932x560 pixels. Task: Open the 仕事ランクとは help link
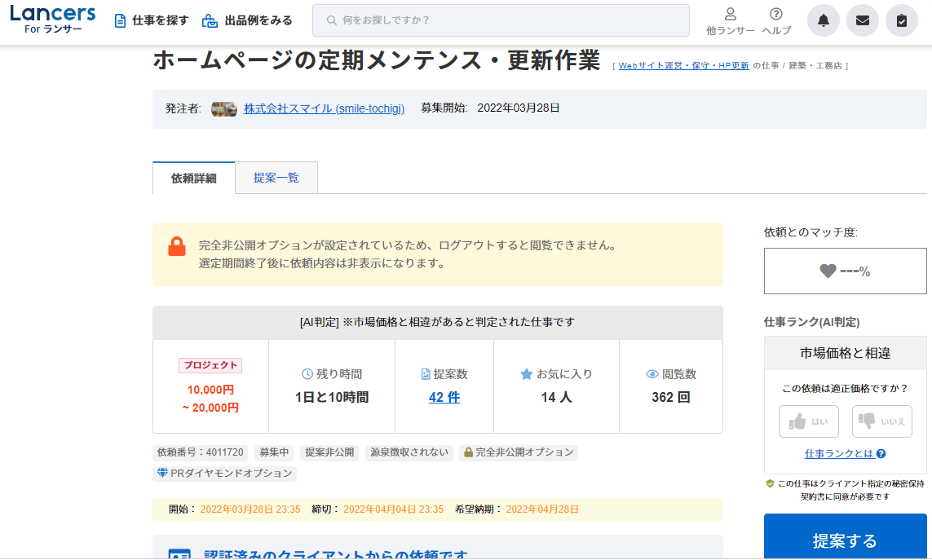[845, 453]
